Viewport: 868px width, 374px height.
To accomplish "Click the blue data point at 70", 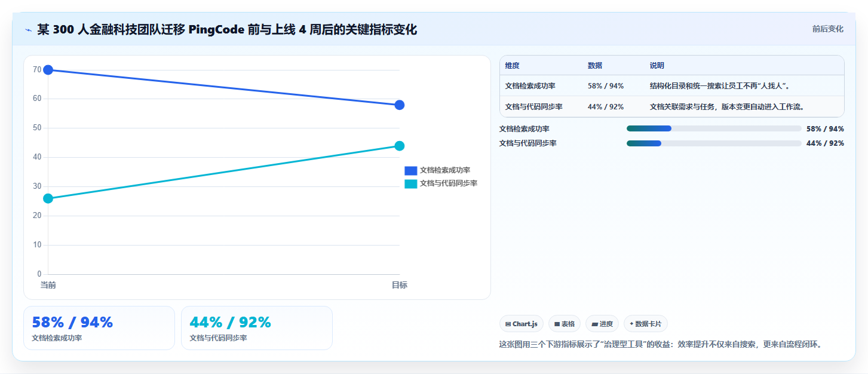I will (48, 70).
